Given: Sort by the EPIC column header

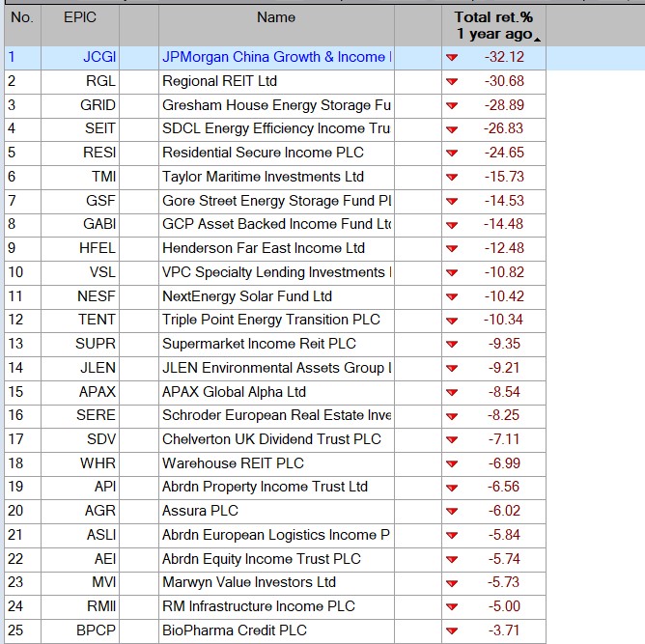Looking at the screenshot, I should click(80, 25).
